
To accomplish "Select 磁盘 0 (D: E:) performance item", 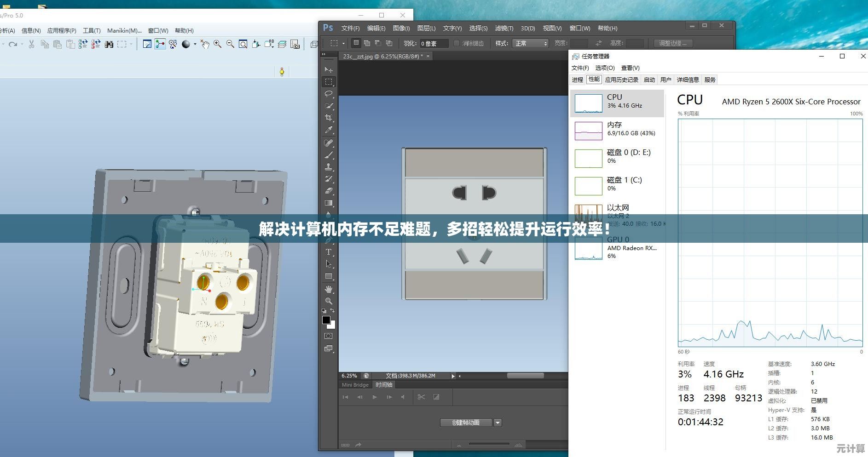I will pos(618,158).
